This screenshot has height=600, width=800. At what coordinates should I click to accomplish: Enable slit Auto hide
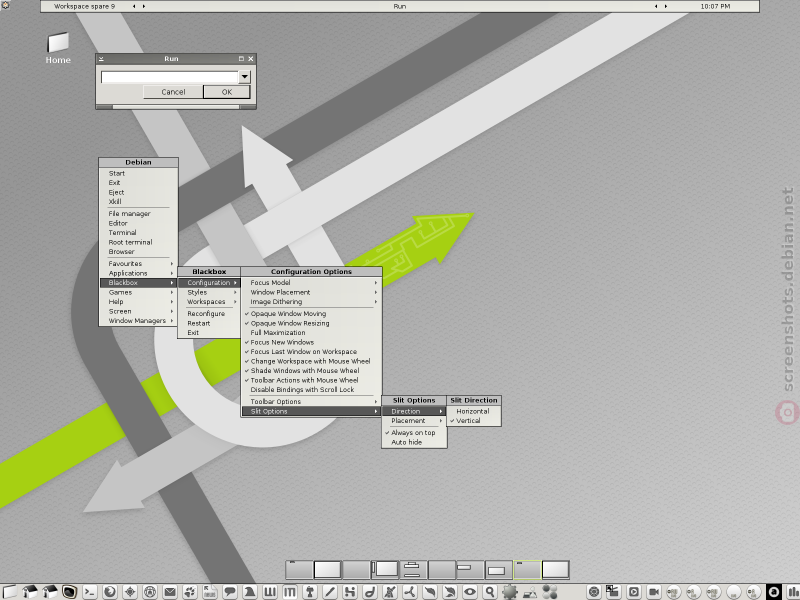click(x=414, y=442)
